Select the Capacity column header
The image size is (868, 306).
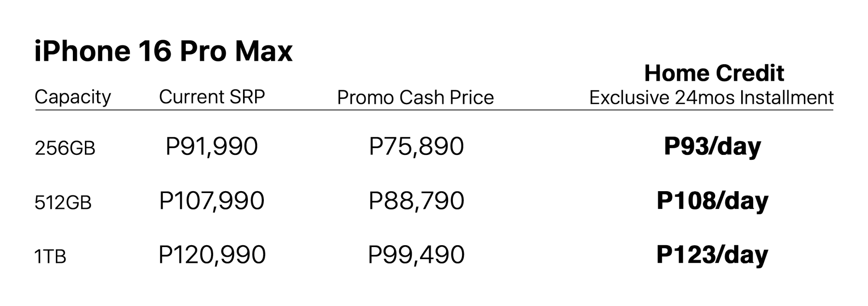click(73, 97)
